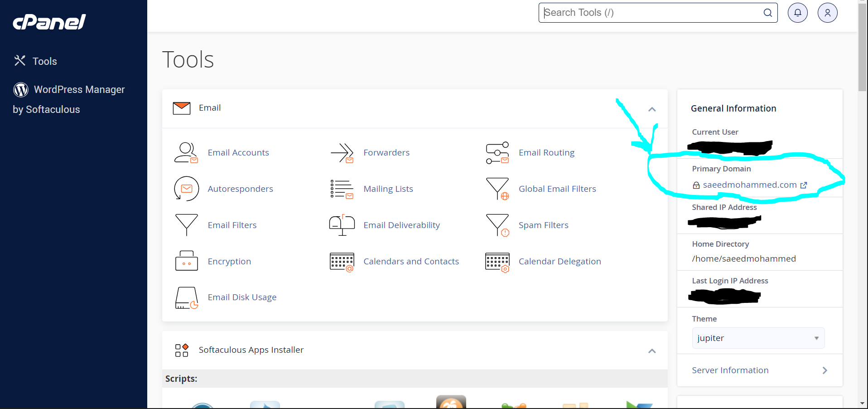The height and width of the screenshot is (409, 868).
Task: Open the Theme dropdown showing jupiter
Action: [758, 338]
